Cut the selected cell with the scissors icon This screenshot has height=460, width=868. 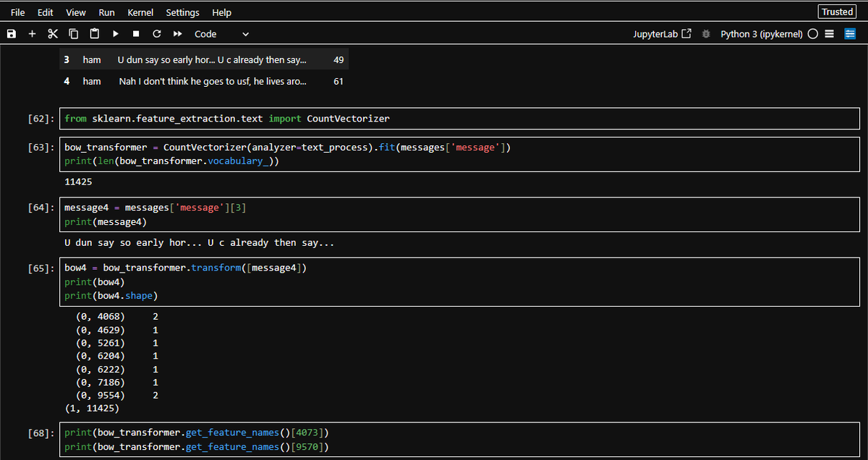click(53, 34)
